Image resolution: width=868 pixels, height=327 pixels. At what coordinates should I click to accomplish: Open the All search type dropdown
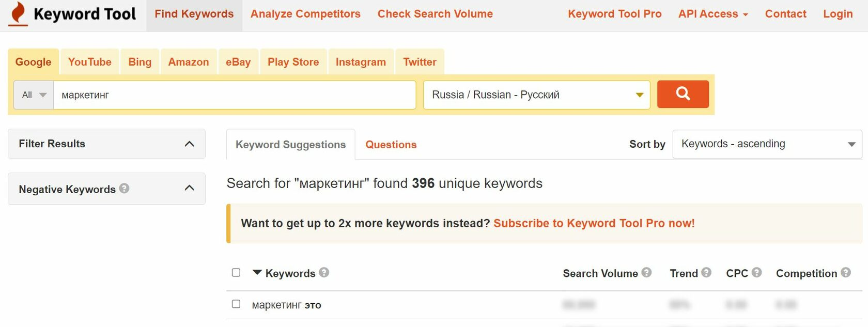(33, 94)
